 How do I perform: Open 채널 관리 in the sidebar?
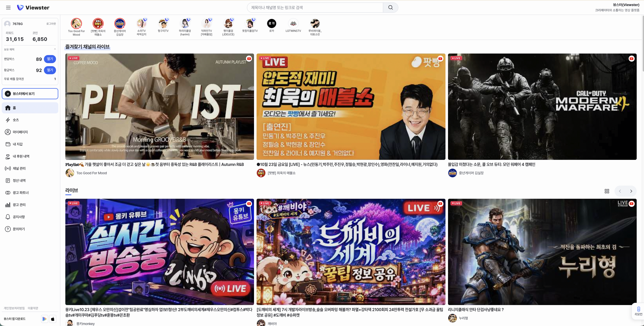click(30, 168)
